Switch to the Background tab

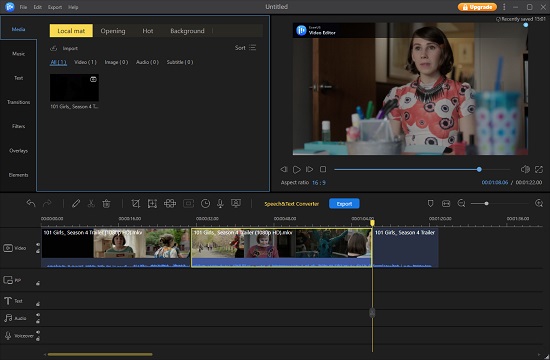(x=187, y=31)
